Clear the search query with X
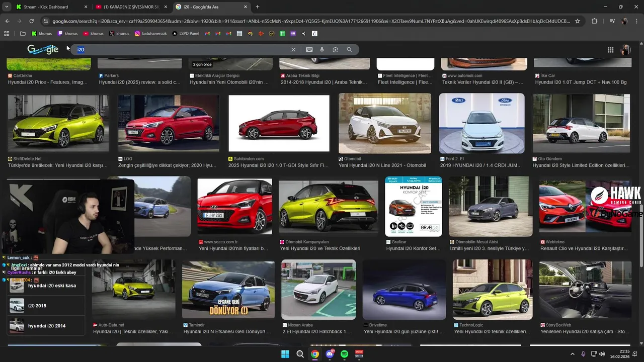 pos(293,49)
